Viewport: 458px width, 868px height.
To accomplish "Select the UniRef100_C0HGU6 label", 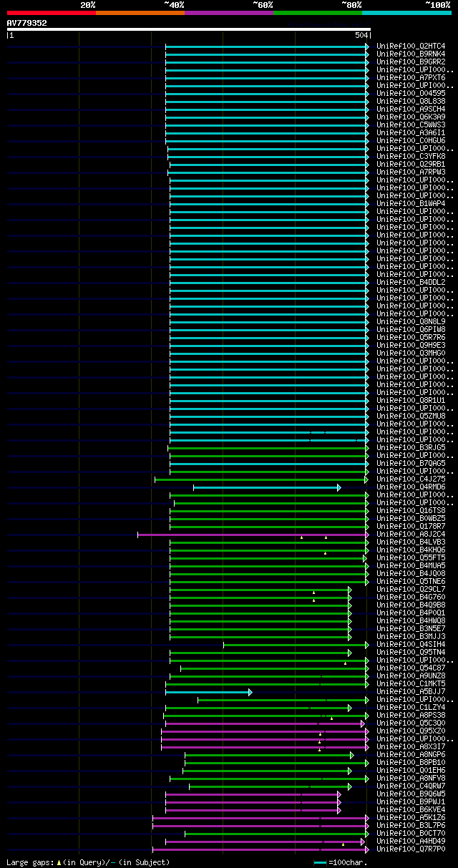I will 411,140.
